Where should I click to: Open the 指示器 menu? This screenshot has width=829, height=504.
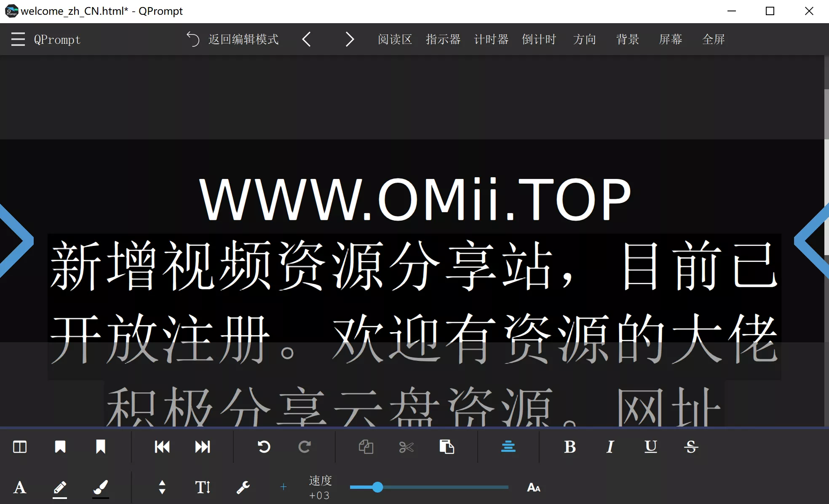[x=443, y=39]
